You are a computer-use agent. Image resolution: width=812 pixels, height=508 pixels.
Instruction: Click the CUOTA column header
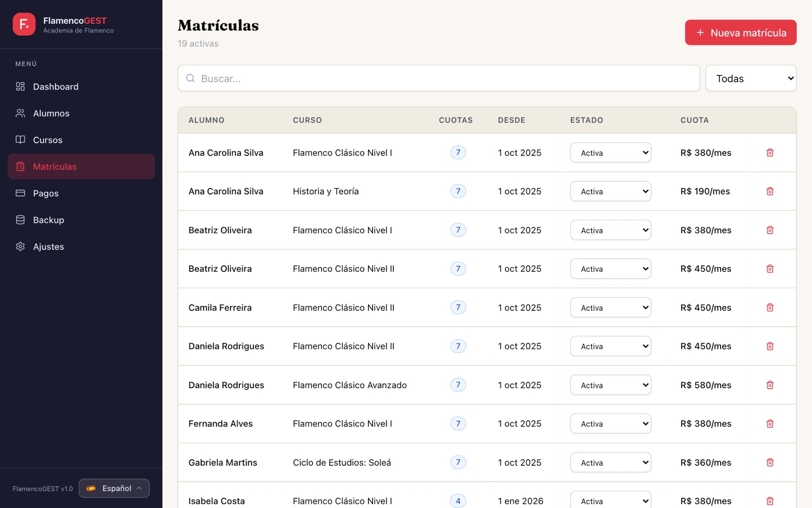coord(694,120)
